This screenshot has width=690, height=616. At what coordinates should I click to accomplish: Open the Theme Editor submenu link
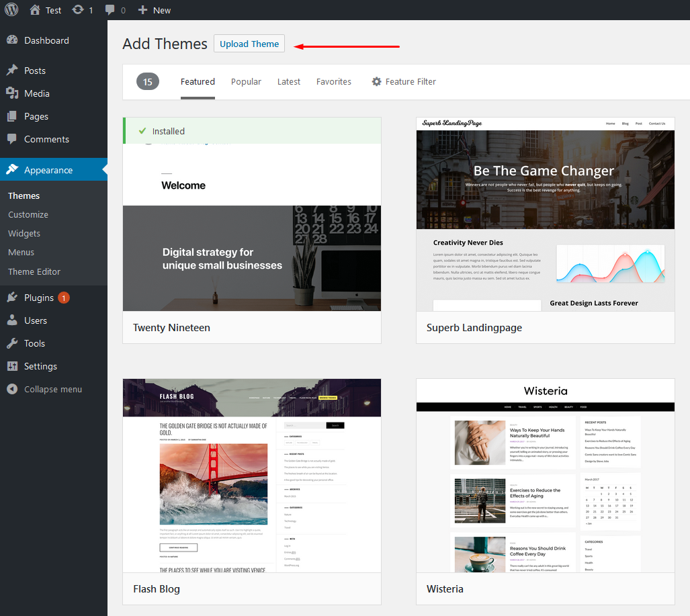click(34, 271)
